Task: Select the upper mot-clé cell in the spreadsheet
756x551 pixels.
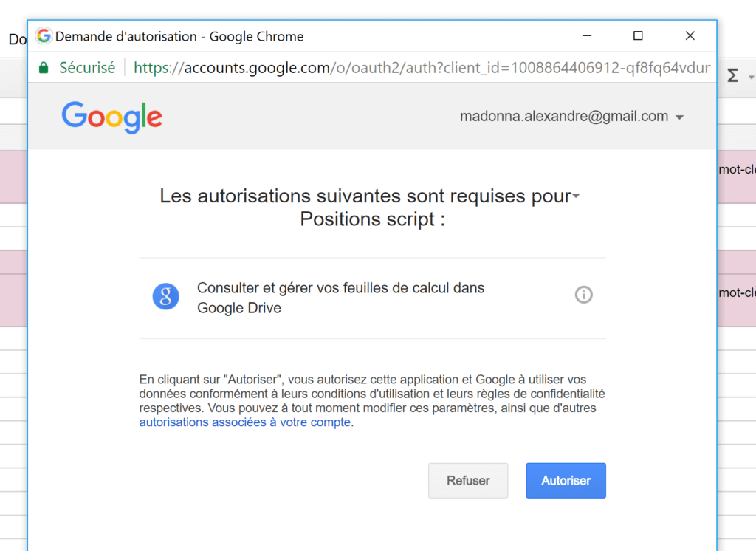Action: point(737,169)
